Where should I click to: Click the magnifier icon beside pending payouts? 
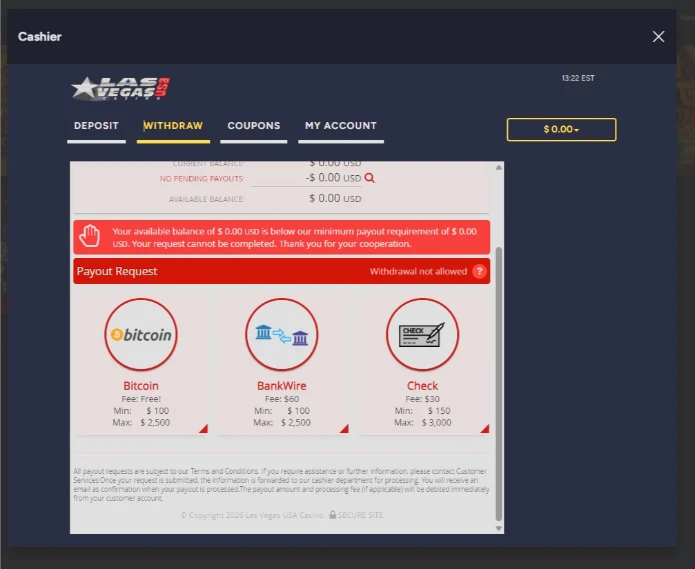[x=369, y=178]
